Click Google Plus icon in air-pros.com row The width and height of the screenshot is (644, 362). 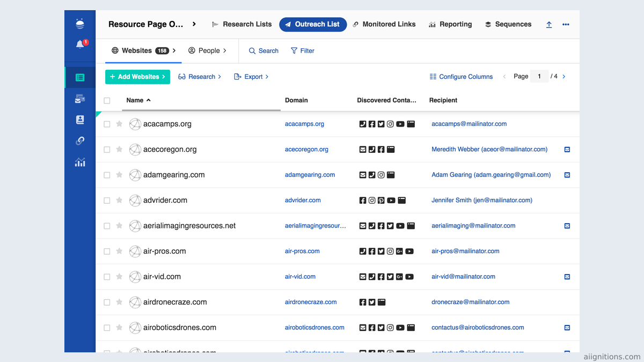pos(399,252)
